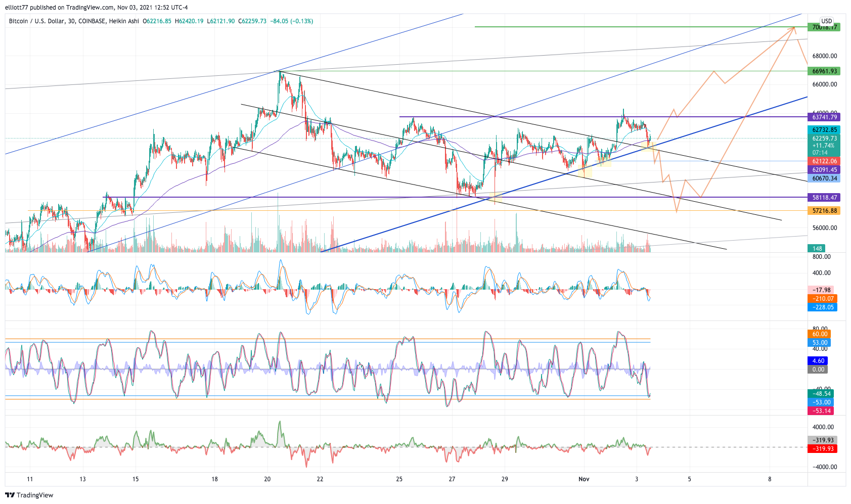Click the 58118.47 purple price label
The width and height of the screenshot is (851, 504).
point(824,198)
